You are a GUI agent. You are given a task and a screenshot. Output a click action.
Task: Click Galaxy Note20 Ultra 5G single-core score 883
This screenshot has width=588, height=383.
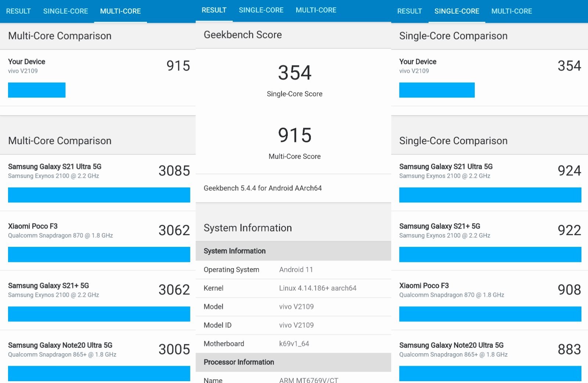569,350
